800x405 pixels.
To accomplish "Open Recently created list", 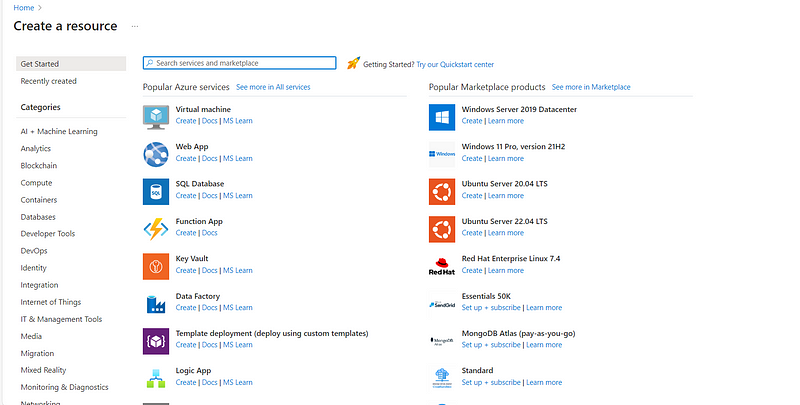I will click(48, 81).
